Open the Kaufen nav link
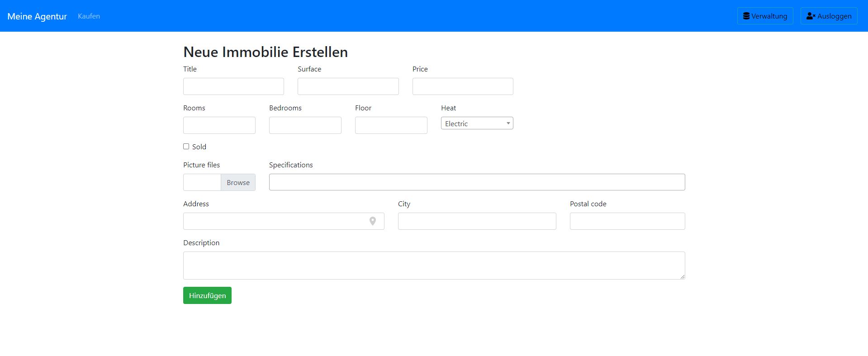The height and width of the screenshot is (356, 868). pos(89,16)
